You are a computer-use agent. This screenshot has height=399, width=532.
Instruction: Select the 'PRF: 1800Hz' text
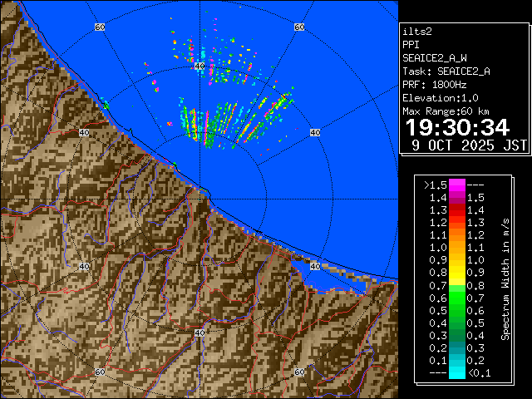(x=435, y=85)
